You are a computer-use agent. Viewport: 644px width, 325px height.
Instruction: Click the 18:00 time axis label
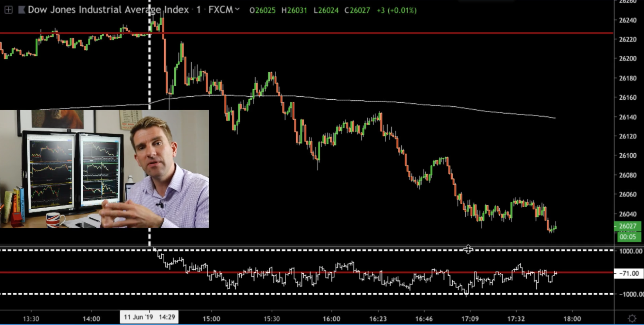click(572, 318)
